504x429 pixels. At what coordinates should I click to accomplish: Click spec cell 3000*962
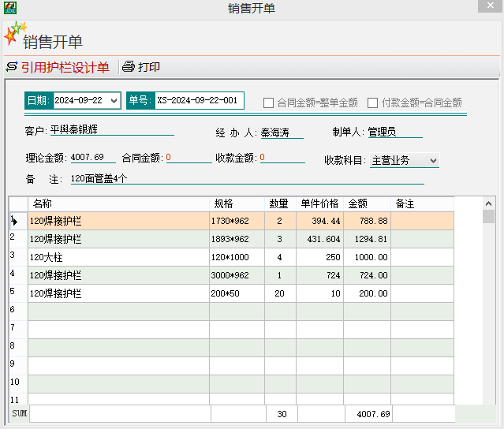point(237,275)
